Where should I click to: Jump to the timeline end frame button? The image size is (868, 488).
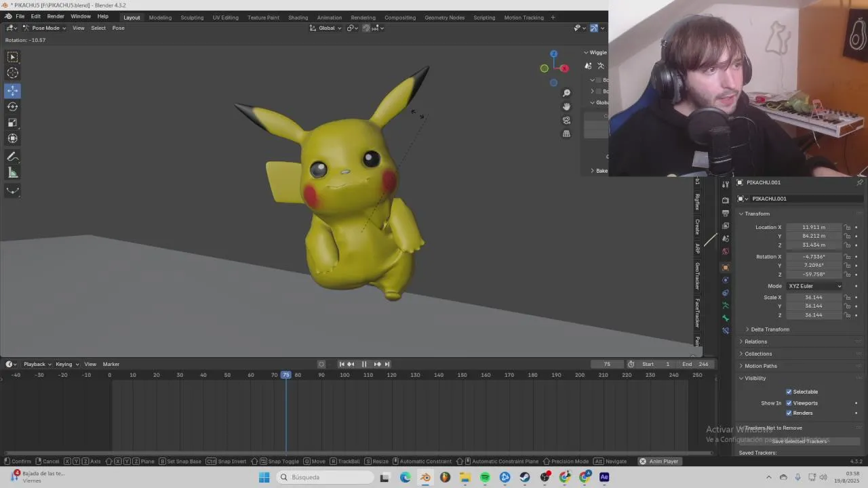tap(387, 364)
